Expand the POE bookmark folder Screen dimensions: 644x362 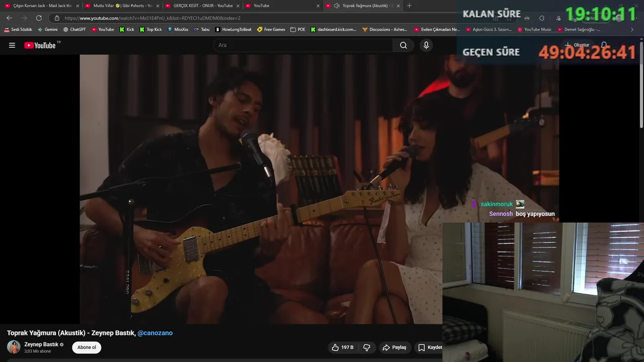coord(298,30)
